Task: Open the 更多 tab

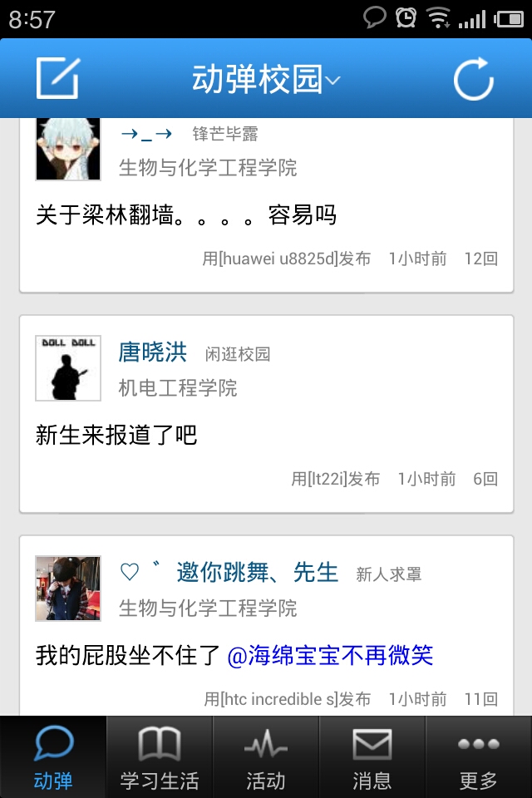Action: [479, 757]
